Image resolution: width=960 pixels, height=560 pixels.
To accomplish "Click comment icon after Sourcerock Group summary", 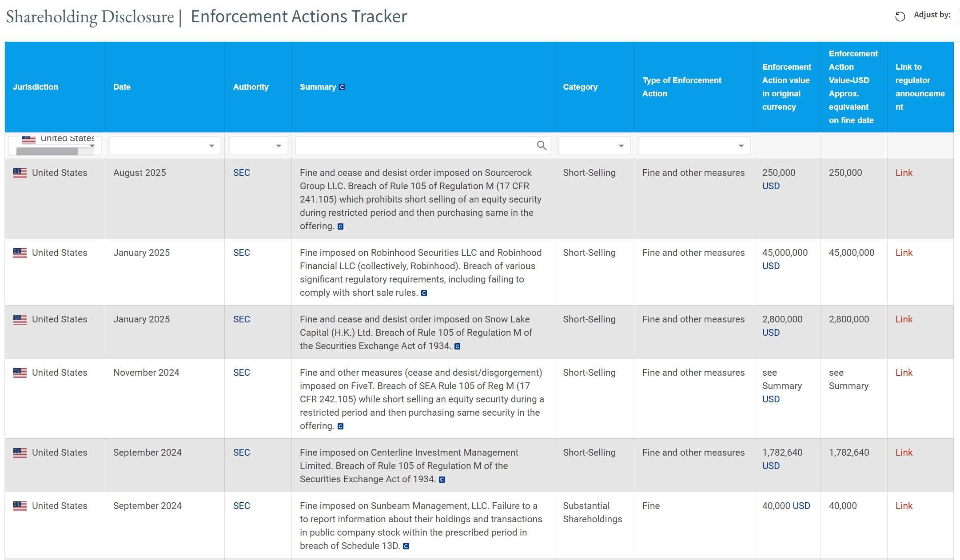I will (x=340, y=226).
